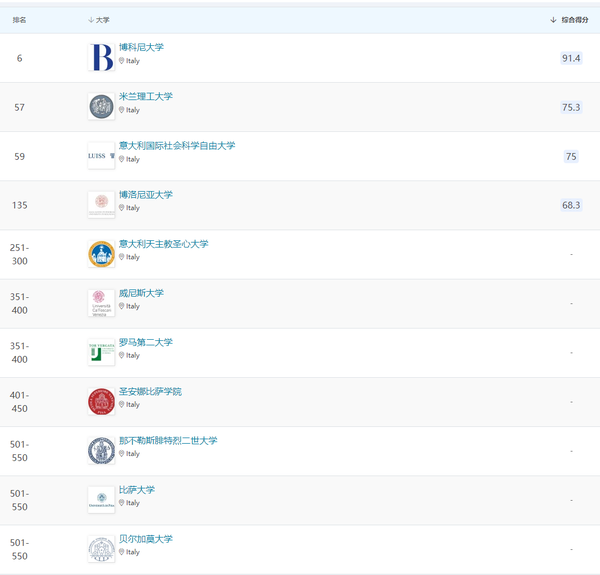Click rank 251-300 in the ranking column
This screenshot has width=600, height=575.
[20, 254]
